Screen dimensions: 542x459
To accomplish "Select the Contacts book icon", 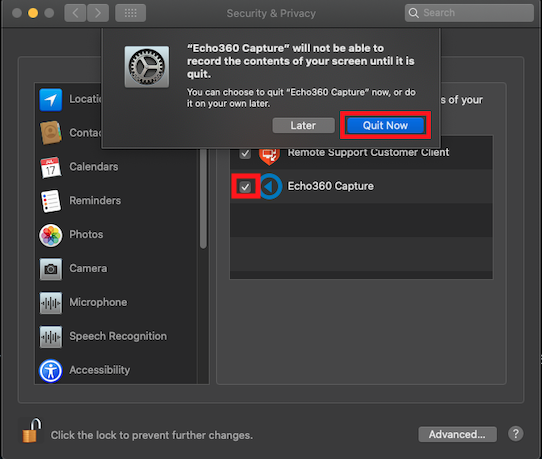I will [x=51, y=133].
